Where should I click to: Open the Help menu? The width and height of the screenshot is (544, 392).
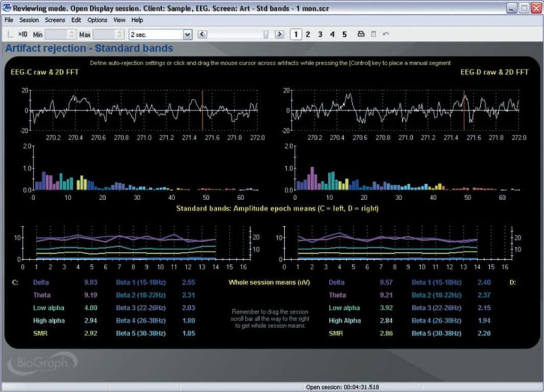coord(137,20)
